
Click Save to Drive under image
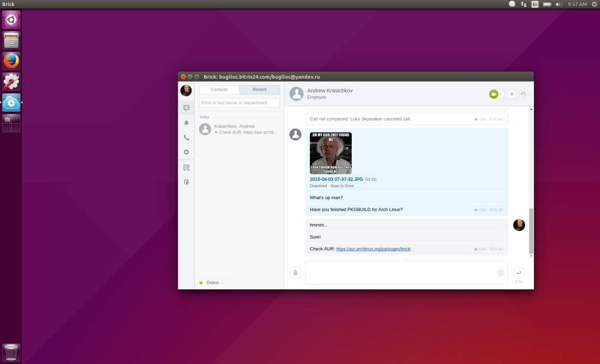tap(342, 186)
